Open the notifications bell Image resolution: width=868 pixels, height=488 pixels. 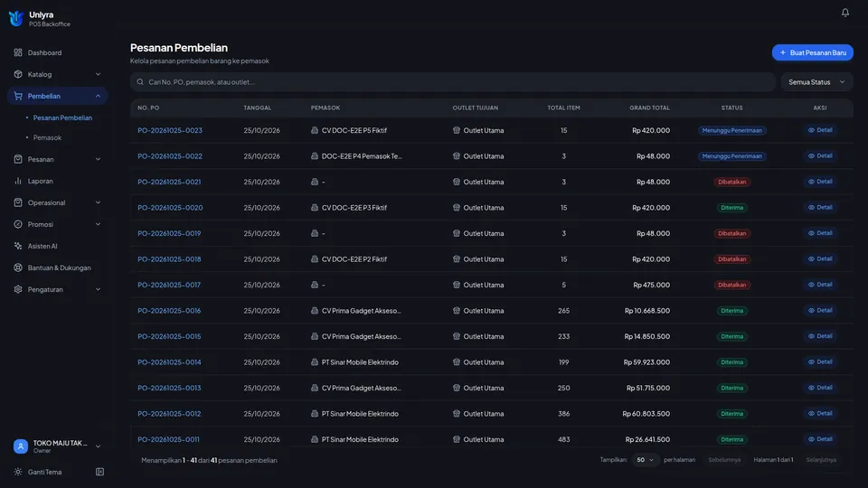[844, 12]
